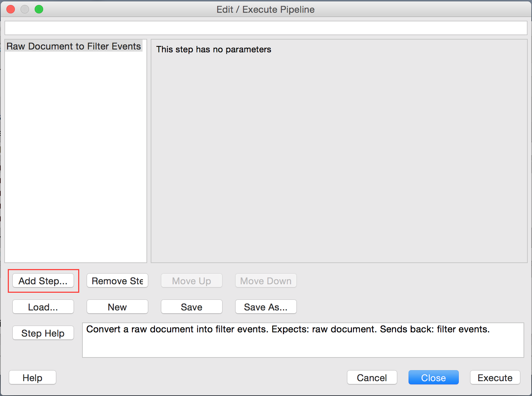Create a pipeline with the New button
The width and height of the screenshot is (532, 396).
(x=117, y=307)
